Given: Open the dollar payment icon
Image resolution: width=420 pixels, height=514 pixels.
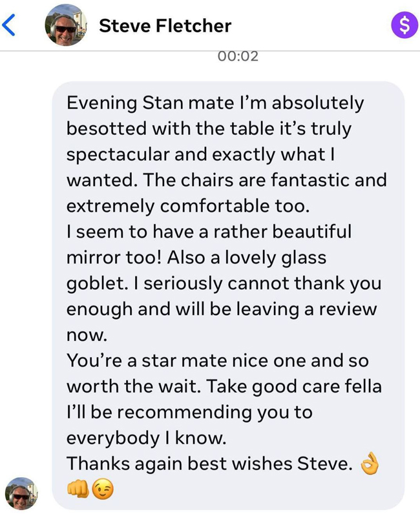Looking at the screenshot, I should 404,26.
